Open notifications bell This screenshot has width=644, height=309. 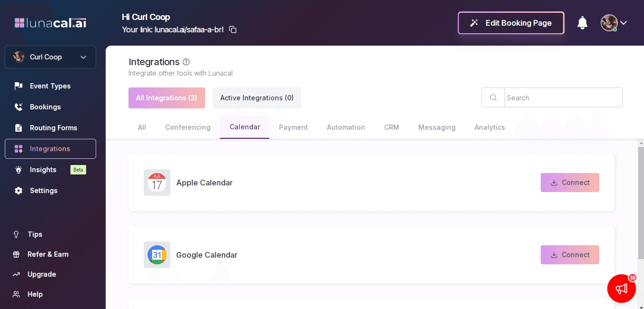[x=583, y=23]
